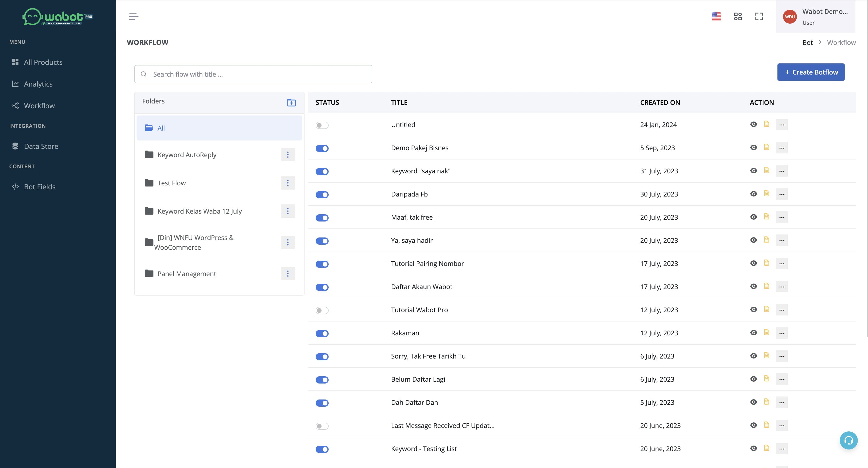This screenshot has width=868, height=468.
Task: Click the Tutorial Pairing Nombor title
Action: (427, 264)
